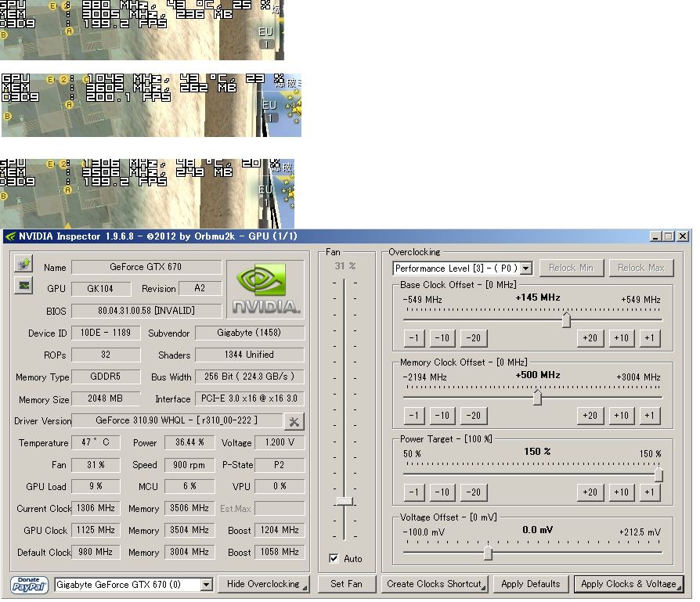Close the NVIDIA Inspector window
700x602 pixels.
(683, 236)
